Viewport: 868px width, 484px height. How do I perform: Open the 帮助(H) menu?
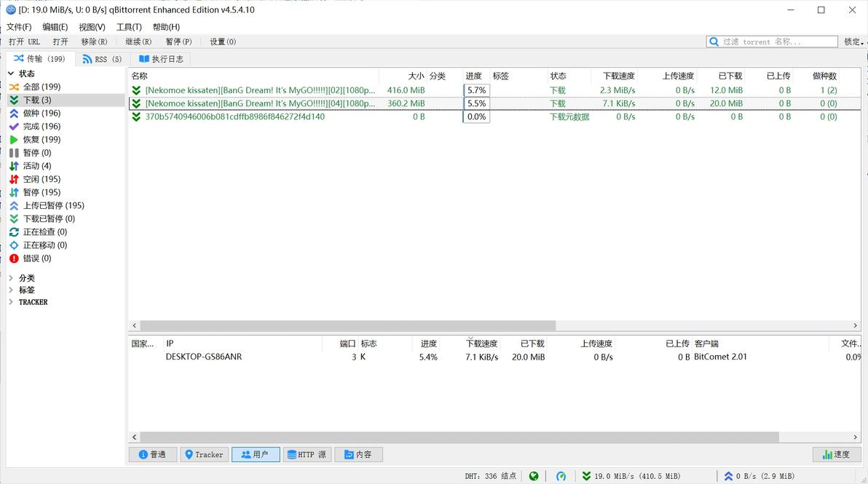coord(166,27)
